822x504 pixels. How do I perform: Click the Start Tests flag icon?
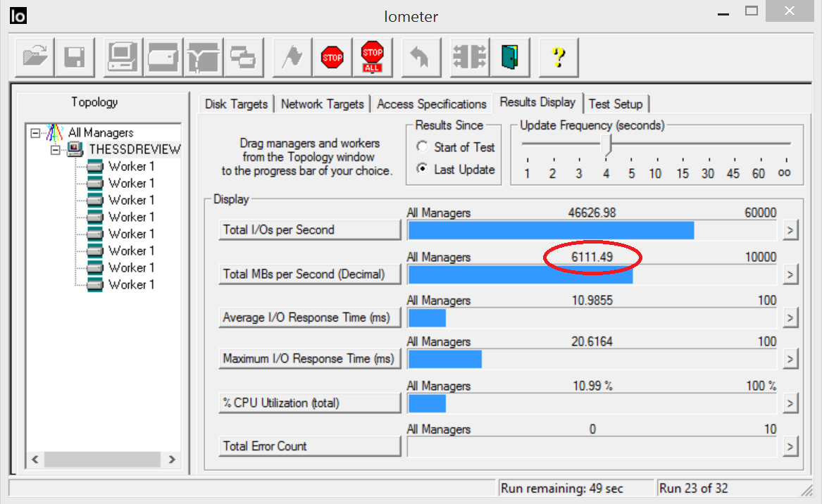click(292, 57)
